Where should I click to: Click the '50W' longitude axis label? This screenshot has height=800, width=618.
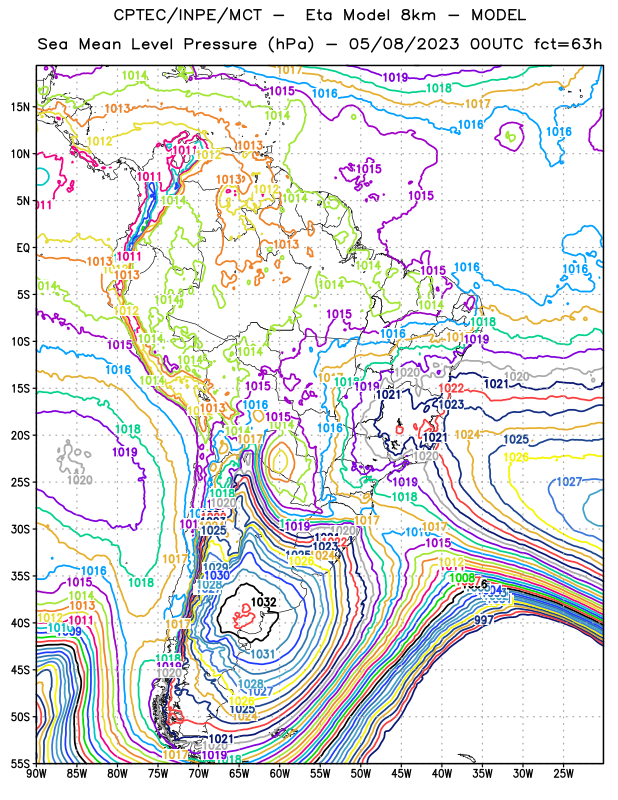tap(361, 774)
